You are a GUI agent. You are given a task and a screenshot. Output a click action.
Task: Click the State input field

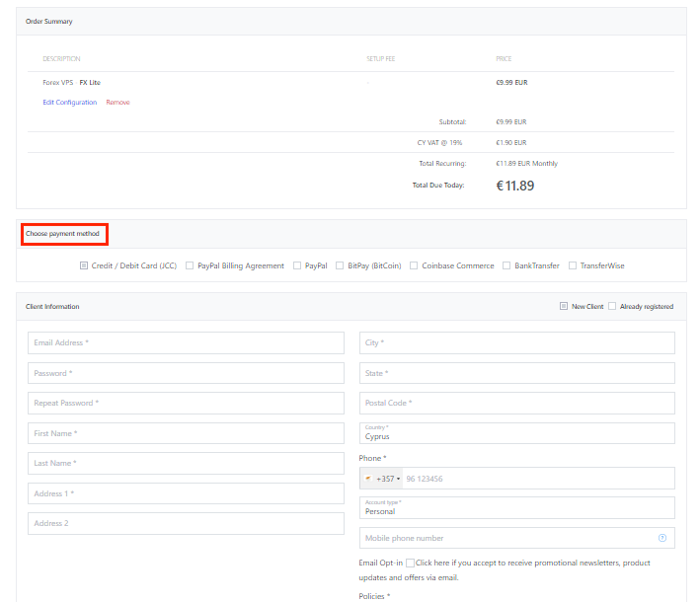[x=517, y=373]
